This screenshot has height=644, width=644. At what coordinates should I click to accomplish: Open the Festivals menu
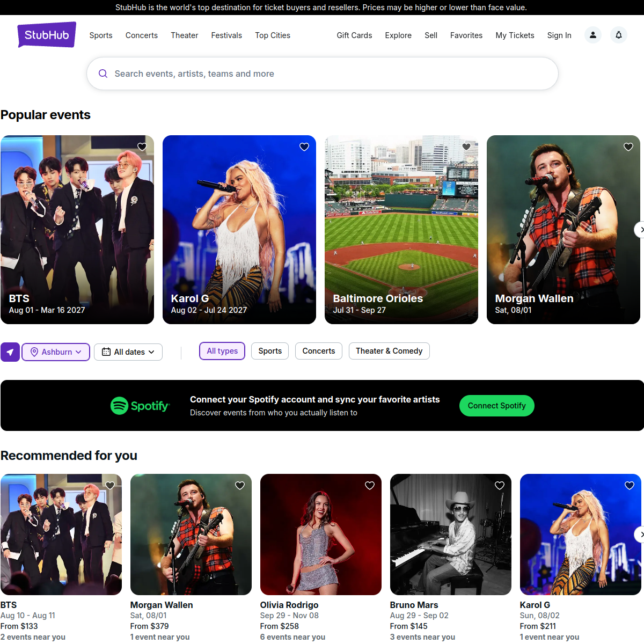(226, 35)
